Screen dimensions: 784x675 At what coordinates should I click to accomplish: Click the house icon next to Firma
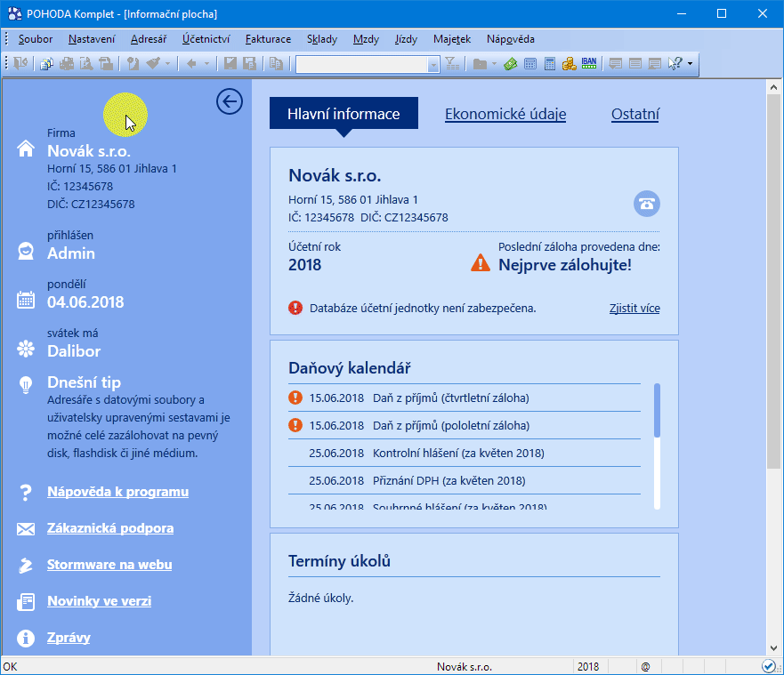pos(26,149)
